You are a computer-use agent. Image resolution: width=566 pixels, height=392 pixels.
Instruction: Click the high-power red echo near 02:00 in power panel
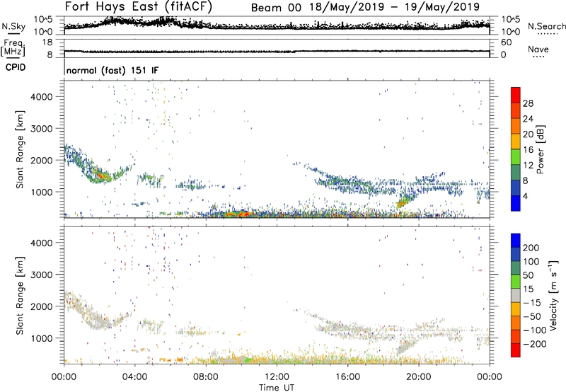coord(101,175)
